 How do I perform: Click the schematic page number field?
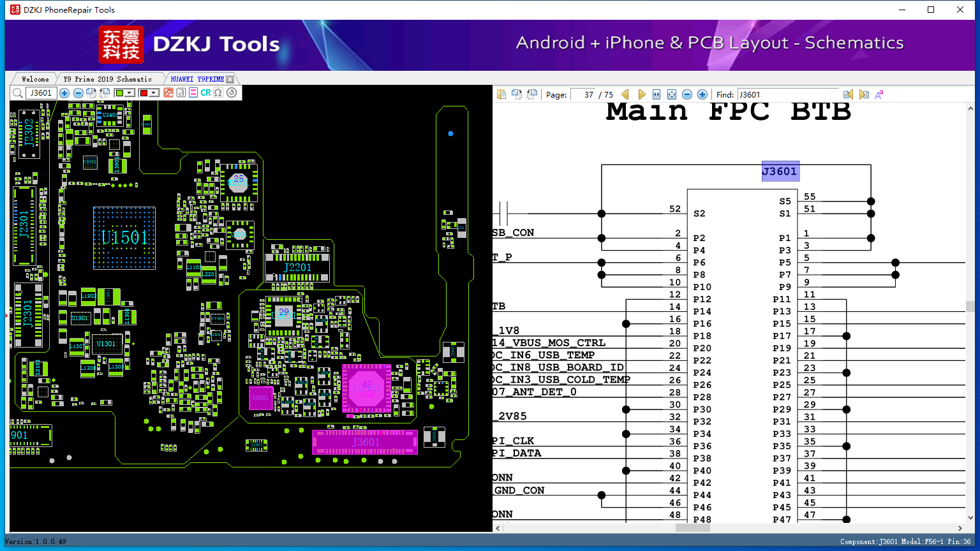pyautogui.click(x=583, y=94)
